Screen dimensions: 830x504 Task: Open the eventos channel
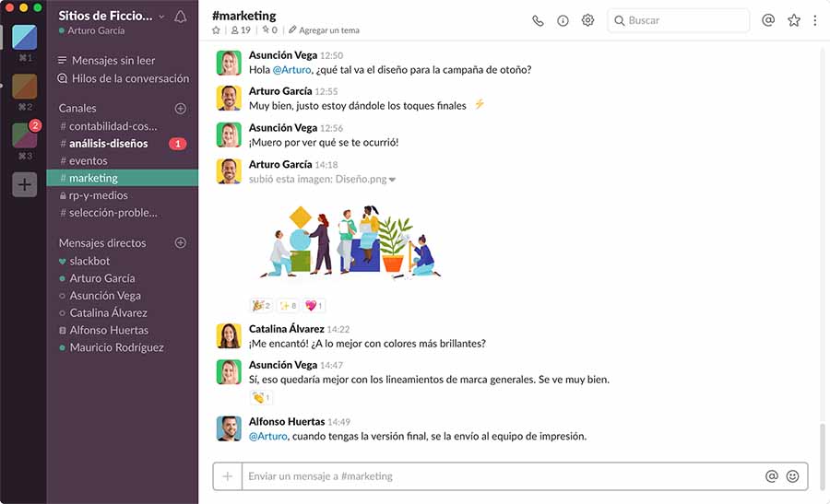coord(123,160)
